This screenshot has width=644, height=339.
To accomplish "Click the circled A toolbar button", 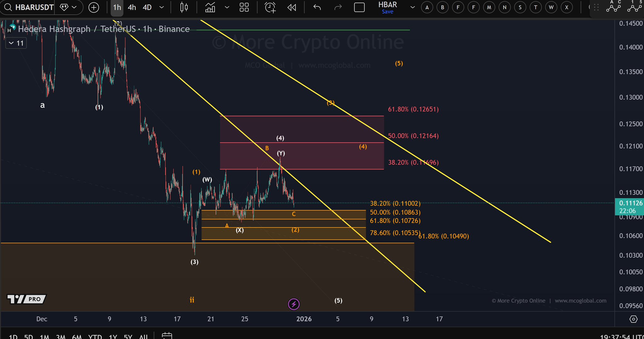I will [427, 8].
